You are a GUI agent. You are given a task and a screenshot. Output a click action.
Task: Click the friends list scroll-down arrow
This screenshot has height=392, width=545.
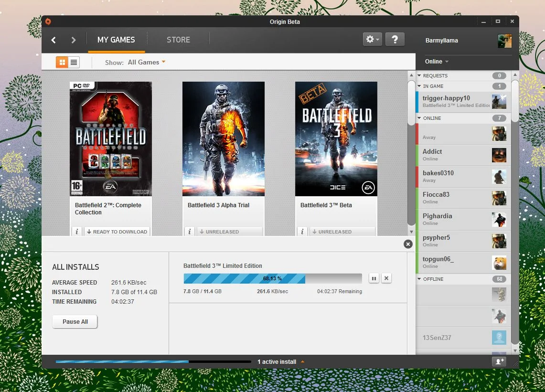click(x=515, y=350)
